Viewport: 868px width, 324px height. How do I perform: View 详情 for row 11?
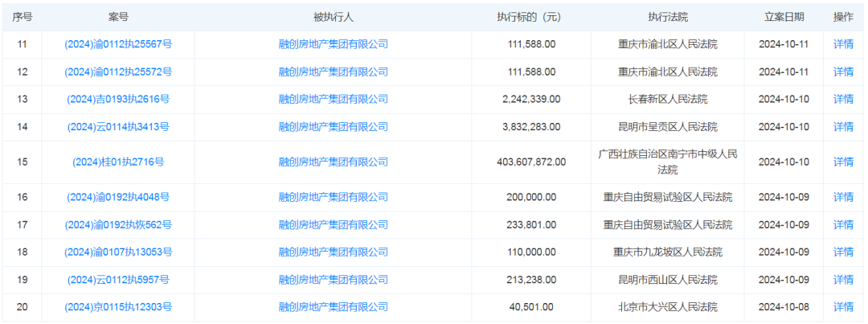click(x=843, y=44)
